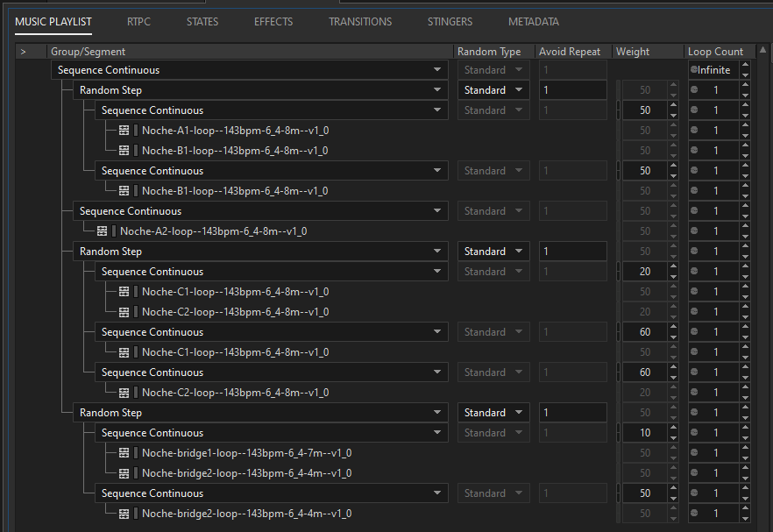Click the Avoid Repeat field of the bridge Random Step
773x532 pixels.
click(573, 413)
